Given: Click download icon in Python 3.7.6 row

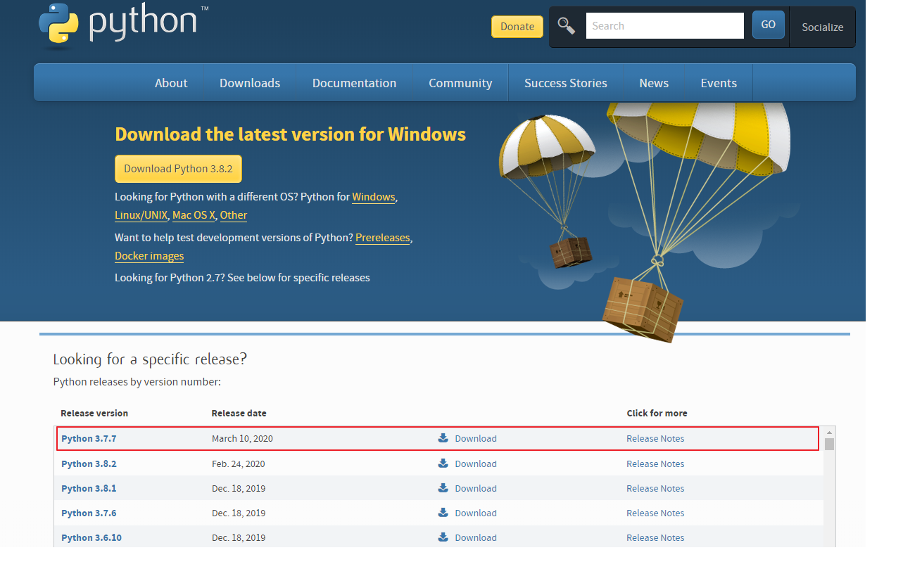Looking at the screenshot, I should [443, 512].
